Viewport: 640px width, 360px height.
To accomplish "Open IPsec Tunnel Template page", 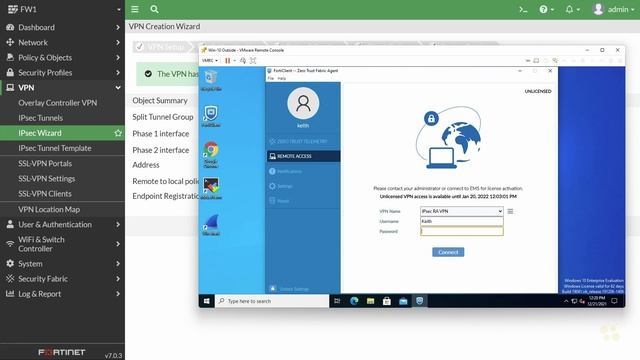I will click(55, 148).
